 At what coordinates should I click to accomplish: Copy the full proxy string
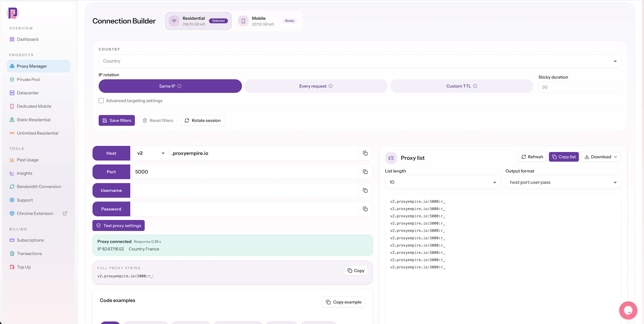tap(356, 271)
